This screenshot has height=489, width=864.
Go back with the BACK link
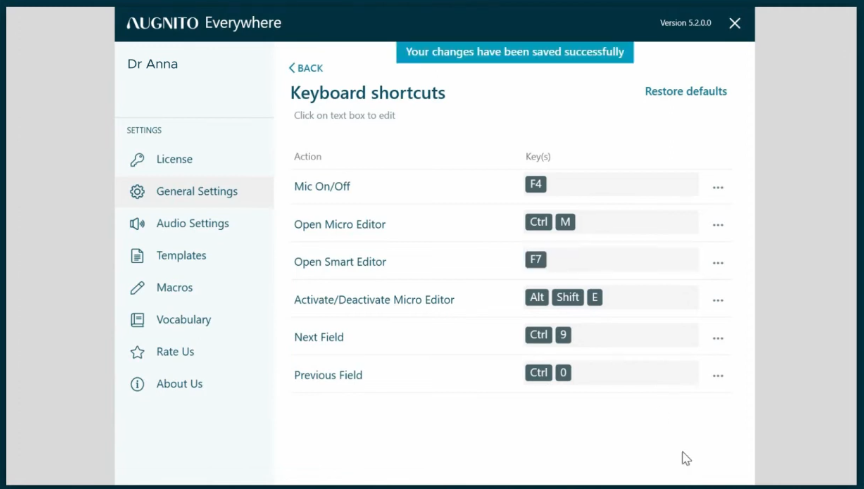(x=306, y=68)
